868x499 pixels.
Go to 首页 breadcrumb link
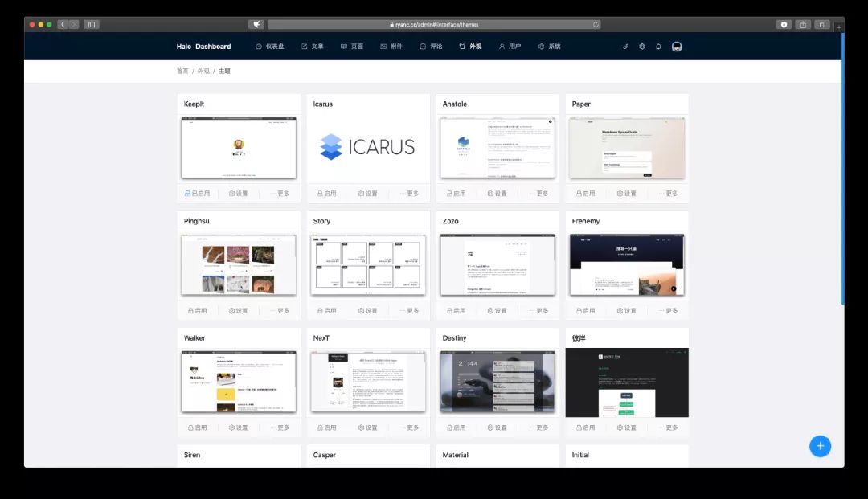[x=182, y=71]
